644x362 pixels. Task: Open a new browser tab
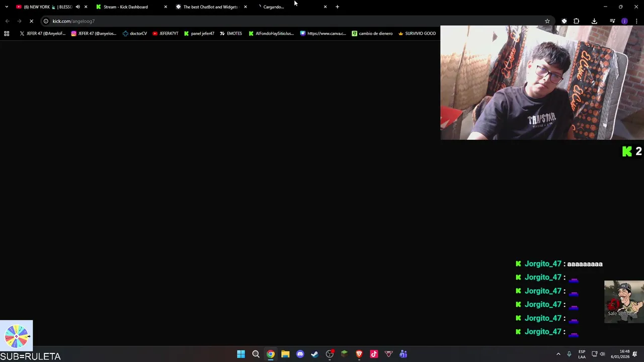pyautogui.click(x=337, y=7)
